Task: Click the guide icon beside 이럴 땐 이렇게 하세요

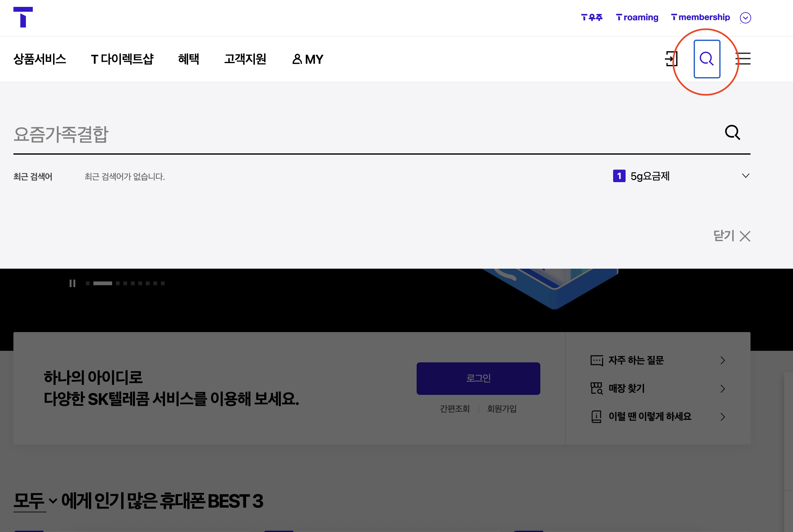Action: (596, 417)
